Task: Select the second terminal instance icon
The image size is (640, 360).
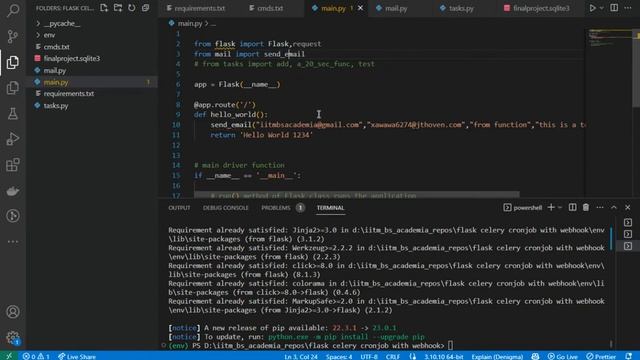Action: [628, 234]
